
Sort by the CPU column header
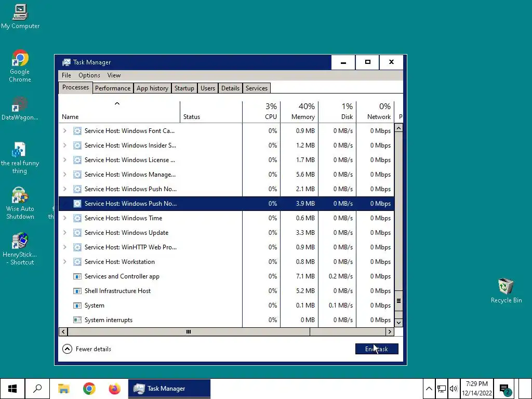[x=261, y=112]
